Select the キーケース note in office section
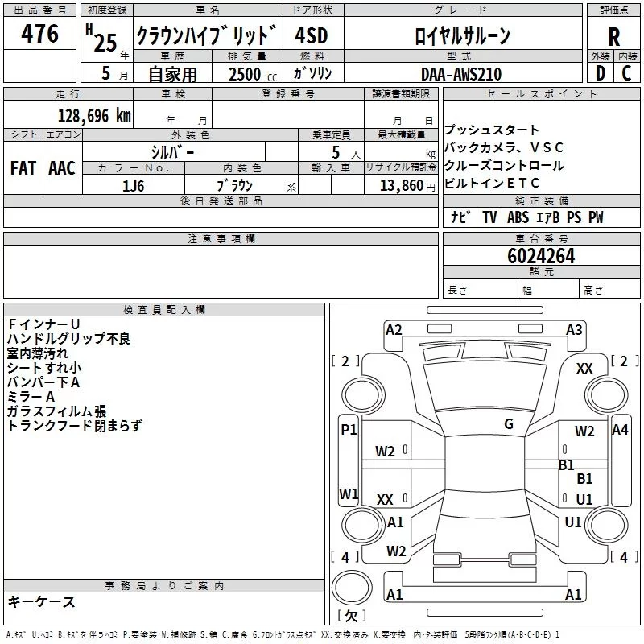Screen dimensions: 644x644 tap(41, 602)
